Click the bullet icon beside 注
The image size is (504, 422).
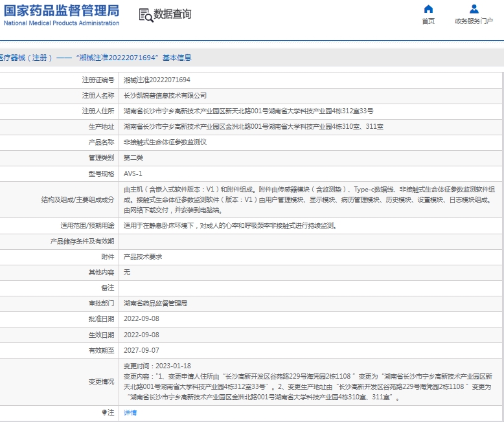(104, 412)
